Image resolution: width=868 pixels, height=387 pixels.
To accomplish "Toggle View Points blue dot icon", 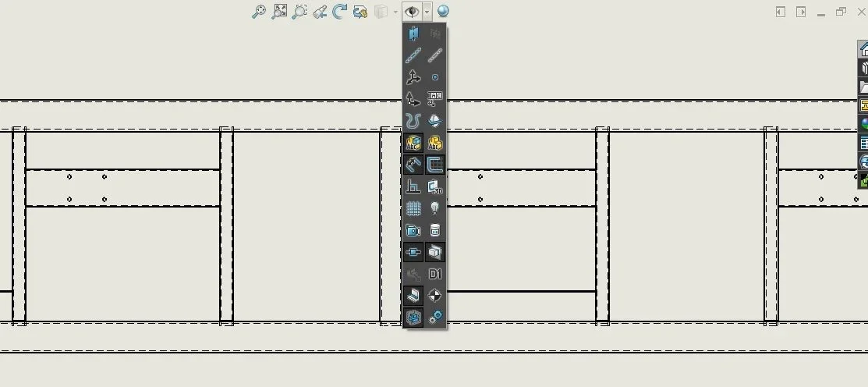I will pos(435,77).
